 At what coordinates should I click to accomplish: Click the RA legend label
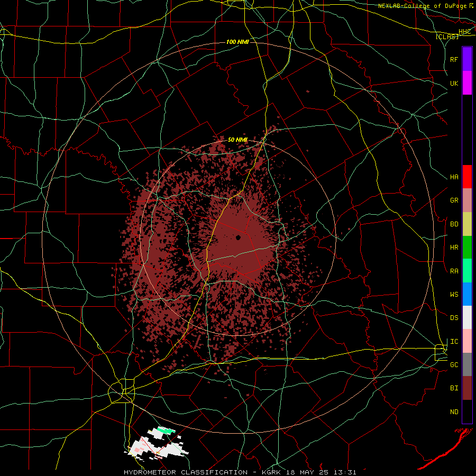point(454,271)
